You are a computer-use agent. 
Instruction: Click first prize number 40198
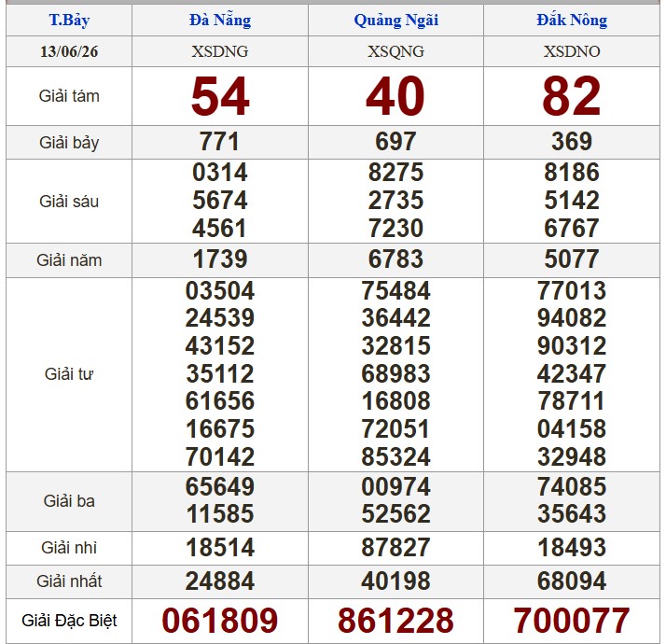(x=395, y=581)
